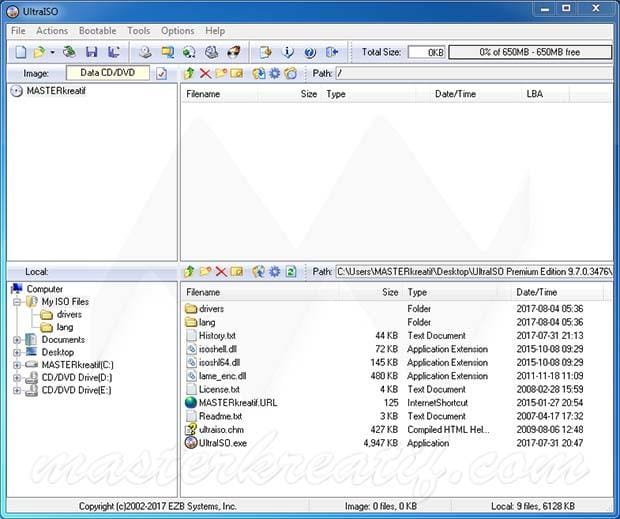The height and width of the screenshot is (519, 620).
Task: Click the Rename icon in Image toolbar
Action: point(236,73)
